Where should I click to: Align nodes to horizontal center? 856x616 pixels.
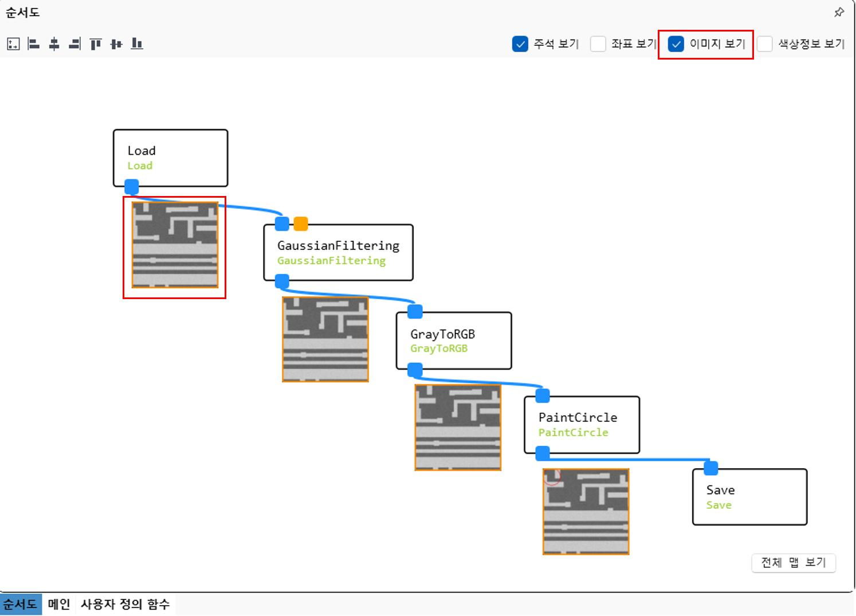tap(54, 44)
